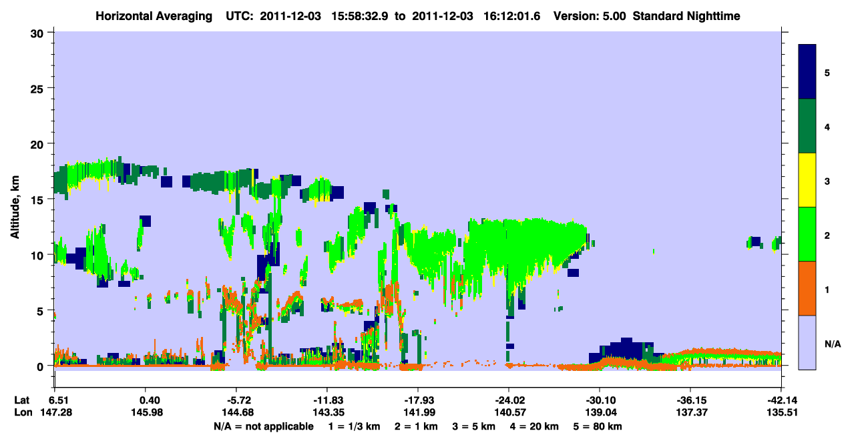Click the legend label '1'
Image resolution: width=868 pixels, height=445 pixels.
[x=827, y=290]
